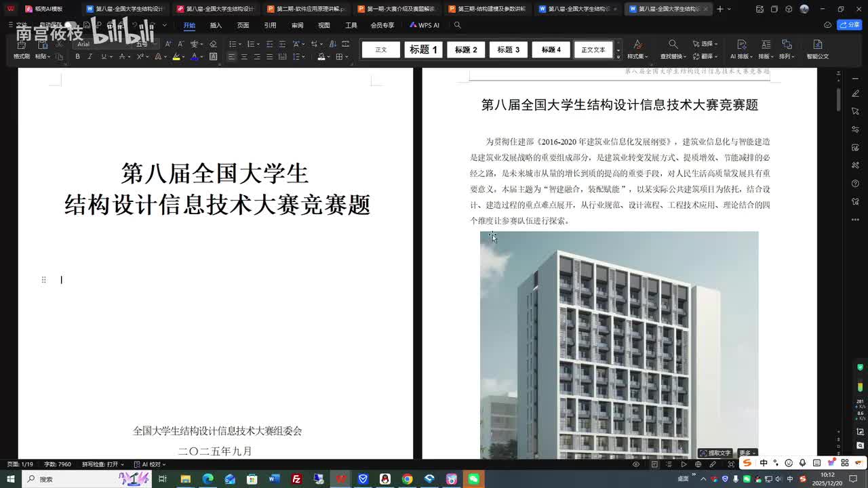
Task: Apply the 标题 3 heading style
Action: point(508,49)
